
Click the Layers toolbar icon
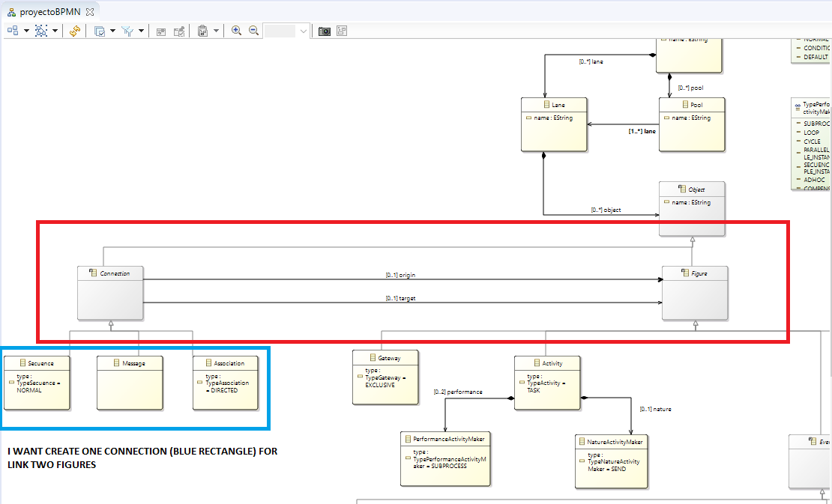[99, 31]
